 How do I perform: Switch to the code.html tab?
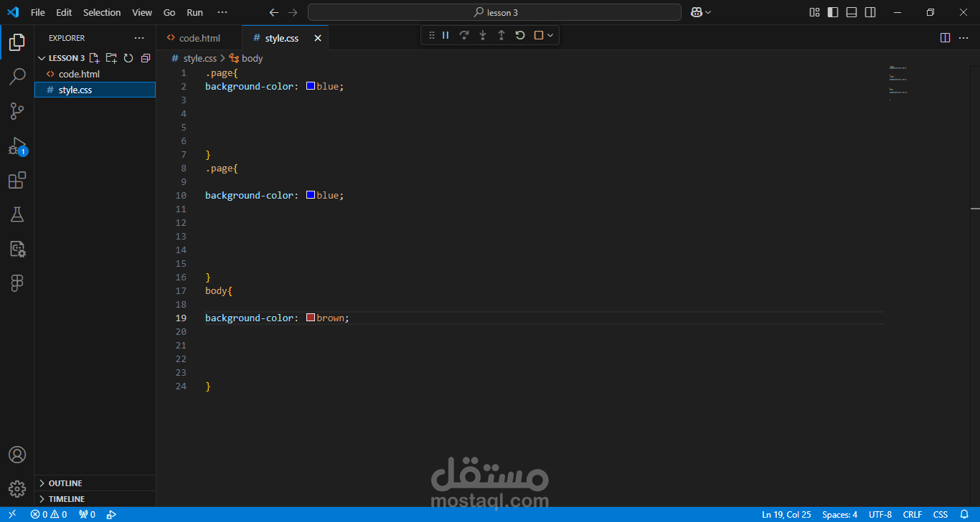coord(199,38)
